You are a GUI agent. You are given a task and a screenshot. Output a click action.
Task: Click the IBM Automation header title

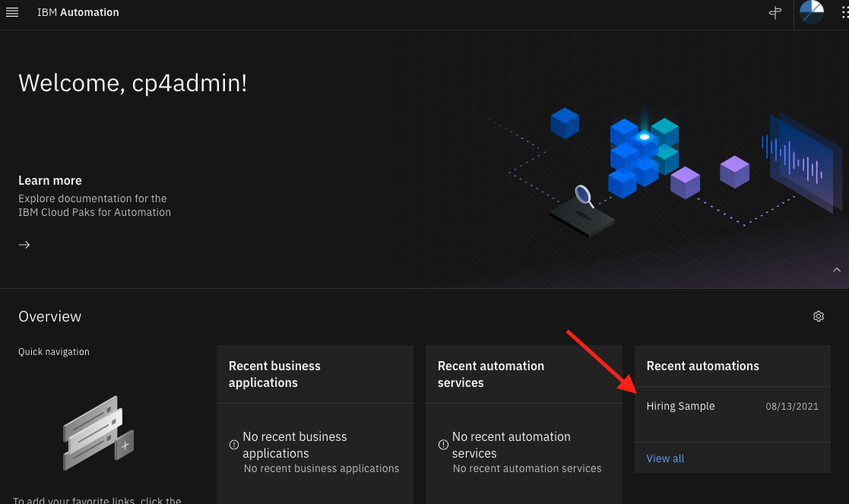[78, 12]
